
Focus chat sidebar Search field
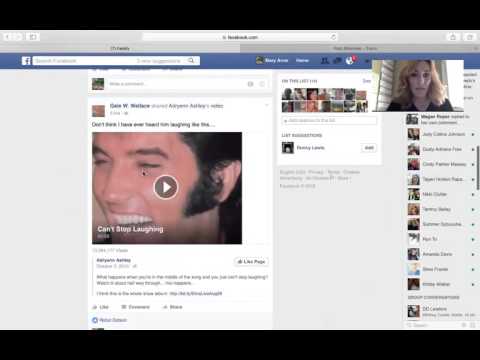pos(433,325)
